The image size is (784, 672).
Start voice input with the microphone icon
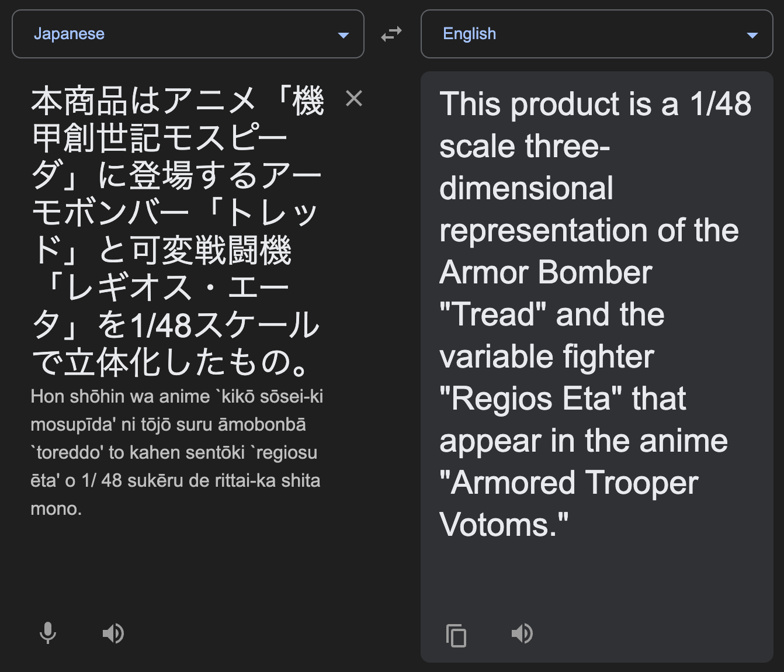pos(48,633)
